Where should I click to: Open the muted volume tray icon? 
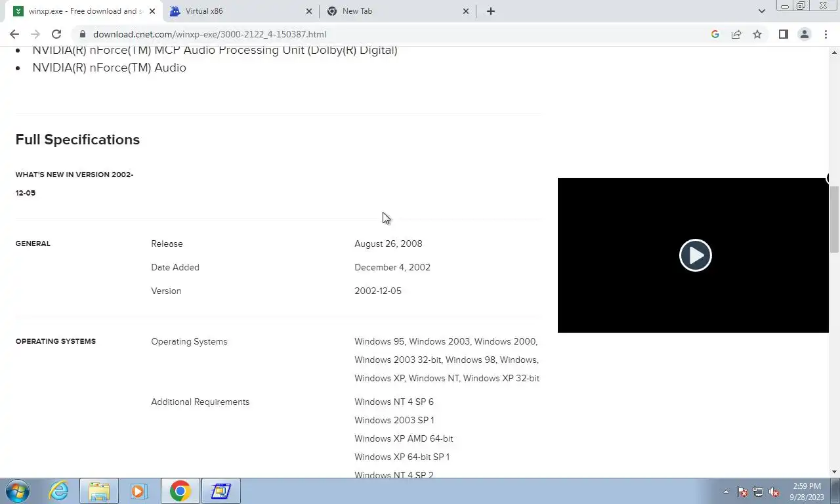coord(774,492)
